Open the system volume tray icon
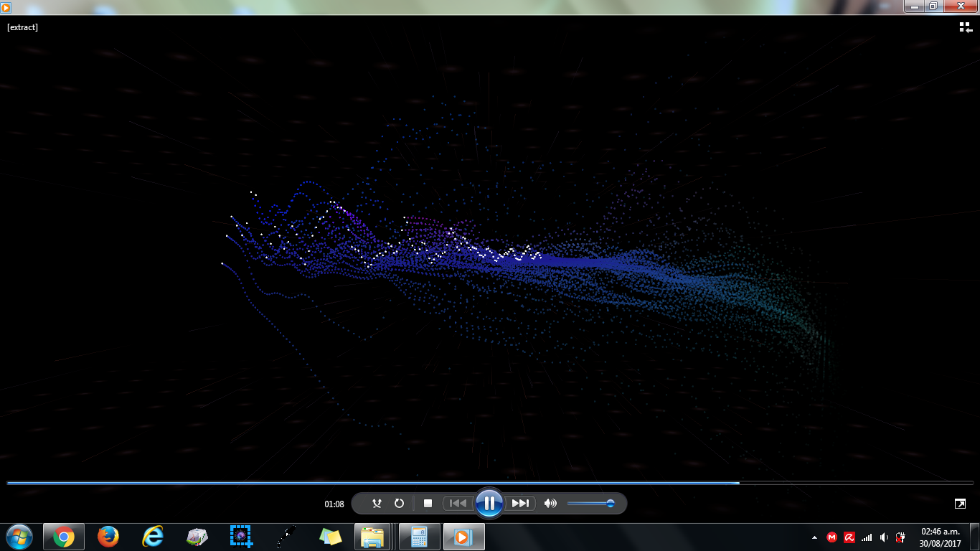This screenshot has height=551, width=980. pyautogui.click(x=884, y=537)
